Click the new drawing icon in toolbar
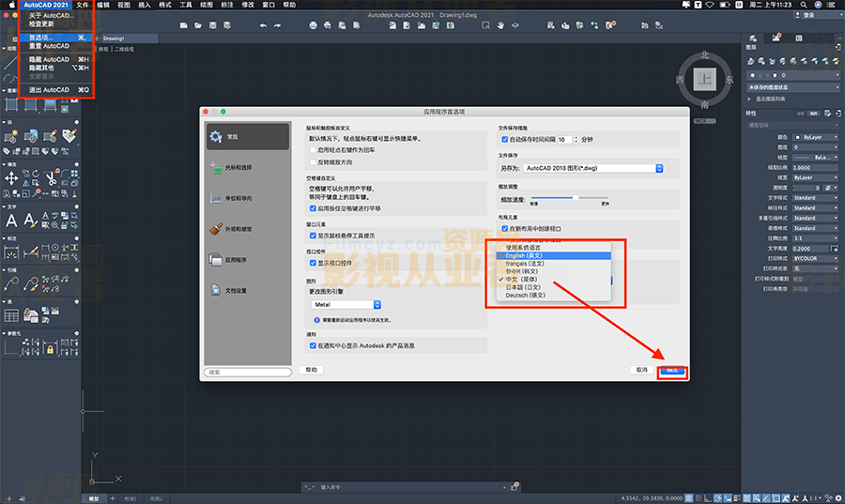Viewport: 845px width, 504px height. [184, 25]
